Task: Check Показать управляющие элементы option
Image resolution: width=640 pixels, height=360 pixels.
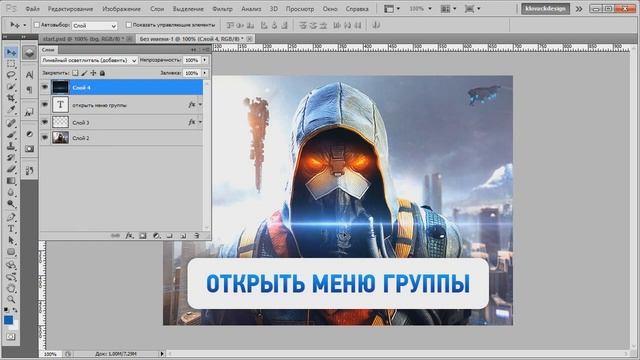Action: point(129,25)
